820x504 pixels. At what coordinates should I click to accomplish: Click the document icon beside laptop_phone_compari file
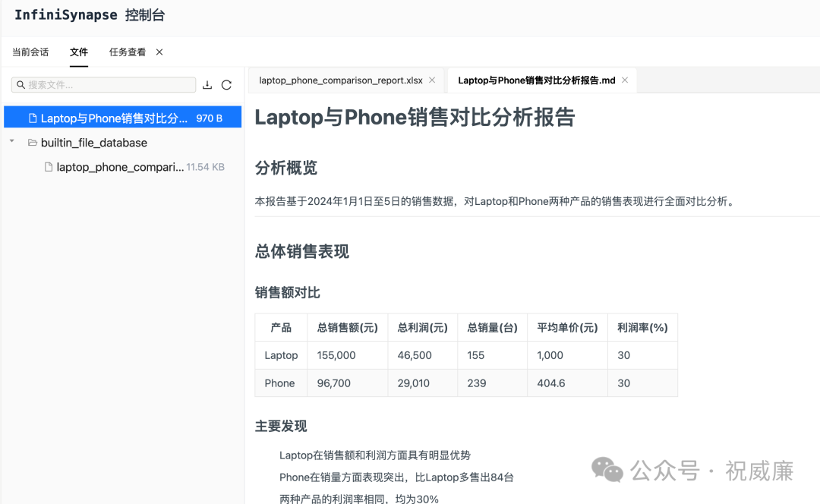pyautogui.click(x=48, y=167)
